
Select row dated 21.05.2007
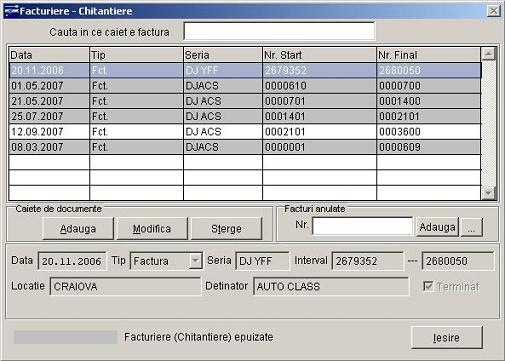tap(245, 101)
